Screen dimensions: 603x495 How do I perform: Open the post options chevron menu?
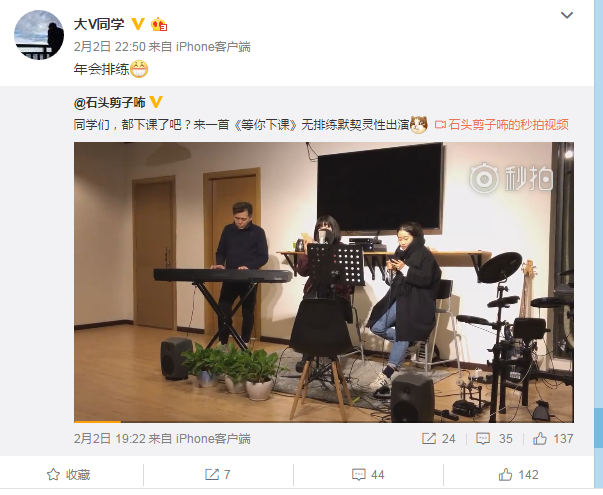click(x=567, y=15)
